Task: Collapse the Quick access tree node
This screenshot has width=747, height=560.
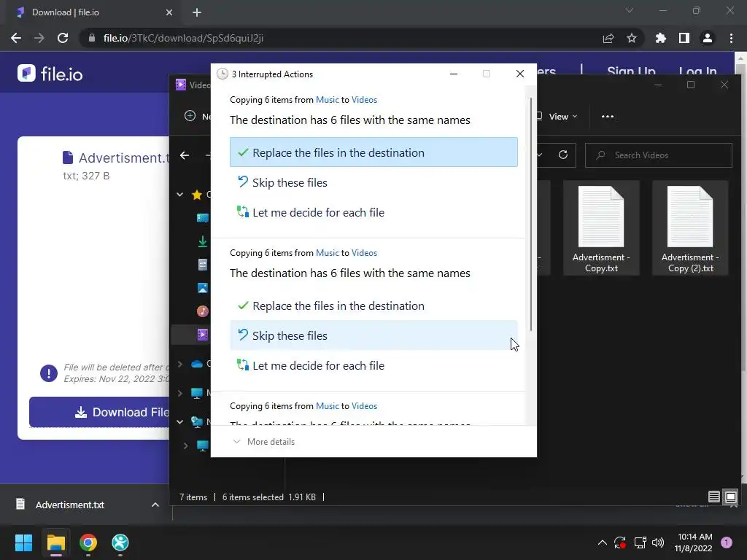Action: (x=180, y=194)
